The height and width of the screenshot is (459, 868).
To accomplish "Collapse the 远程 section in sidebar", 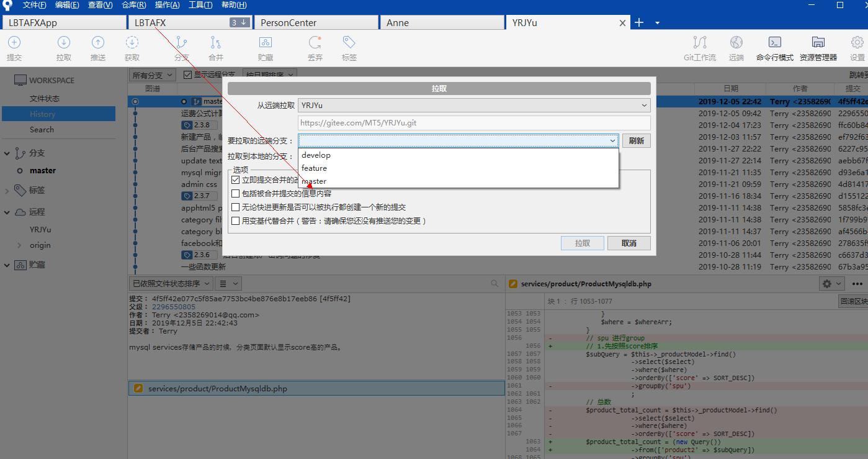I will [7, 212].
